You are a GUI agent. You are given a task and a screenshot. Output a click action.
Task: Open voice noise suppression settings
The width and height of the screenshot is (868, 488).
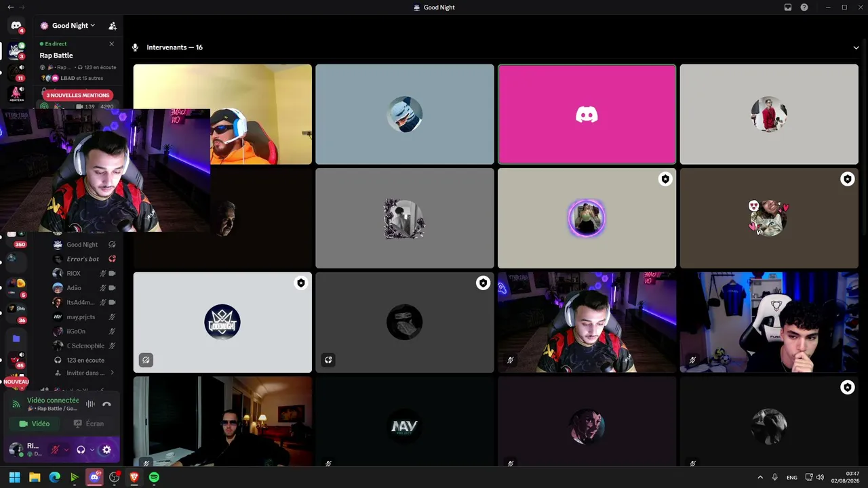pos(90,404)
